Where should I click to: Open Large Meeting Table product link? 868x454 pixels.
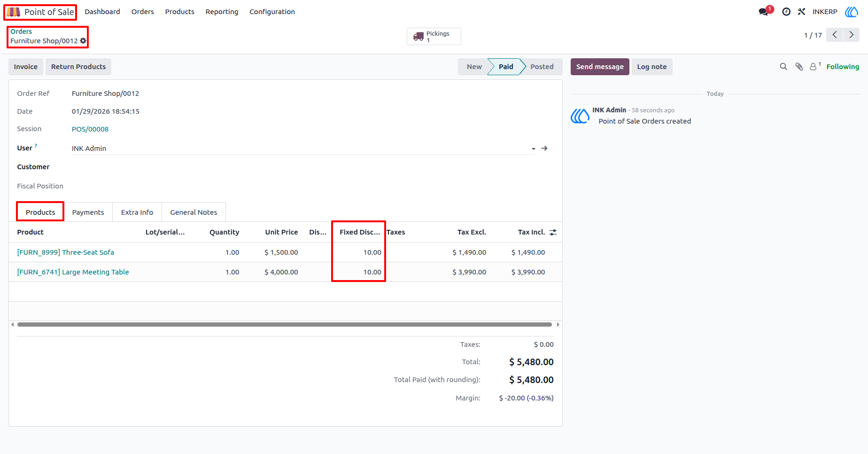(x=73, y=272)
